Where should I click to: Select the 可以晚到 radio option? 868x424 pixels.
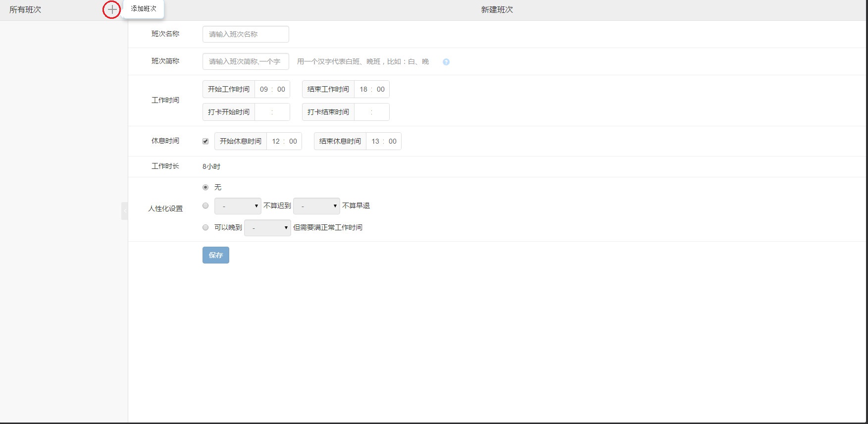(205, 227)
